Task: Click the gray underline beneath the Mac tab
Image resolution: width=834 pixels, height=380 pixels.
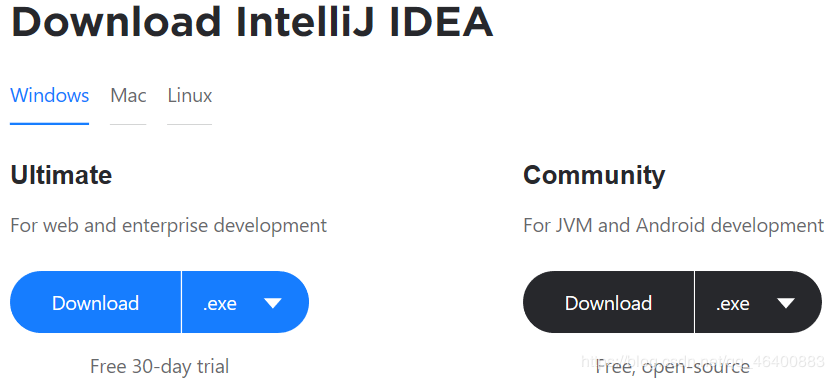Action: click(128, 124)
